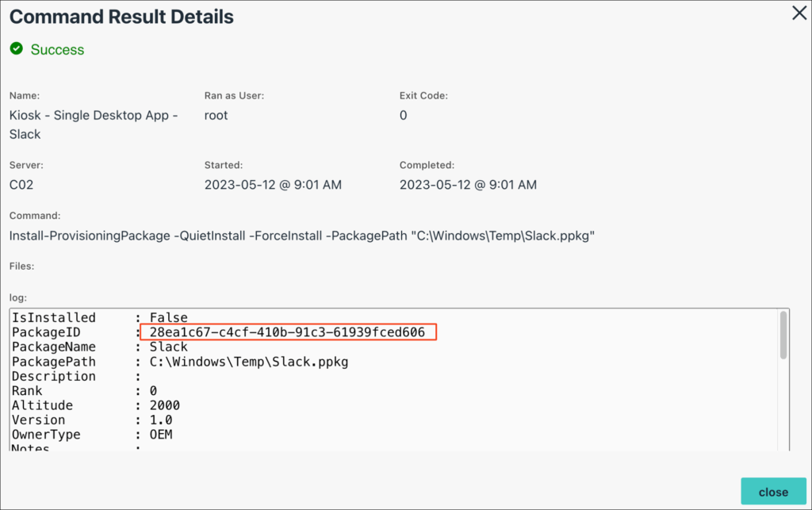
Task: Click the OwnerType OEM log line
Action: pyautogui.click(x=92, y=435)
